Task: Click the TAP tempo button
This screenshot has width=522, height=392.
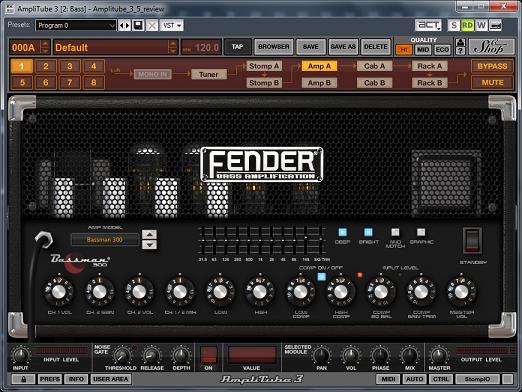Action: point(238,47)
